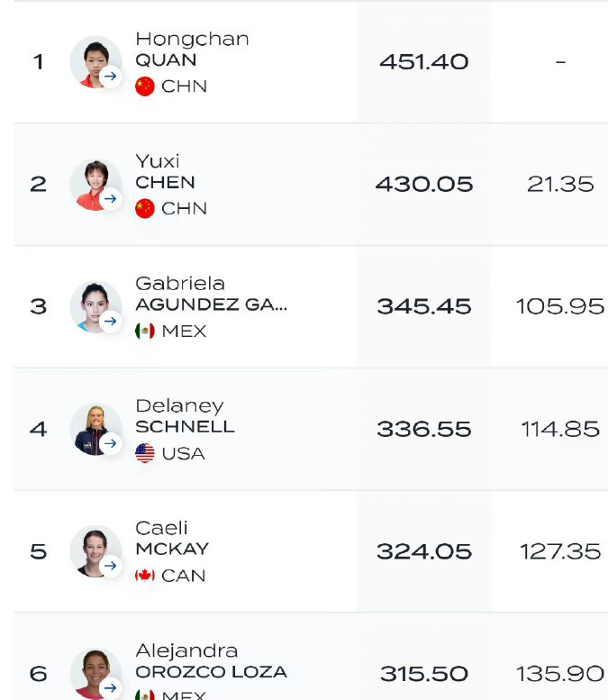Viewport: 608px width, 700px height.
Task: Open Delaney Schnell's profile arrow icon
Action: pos(110,443)
